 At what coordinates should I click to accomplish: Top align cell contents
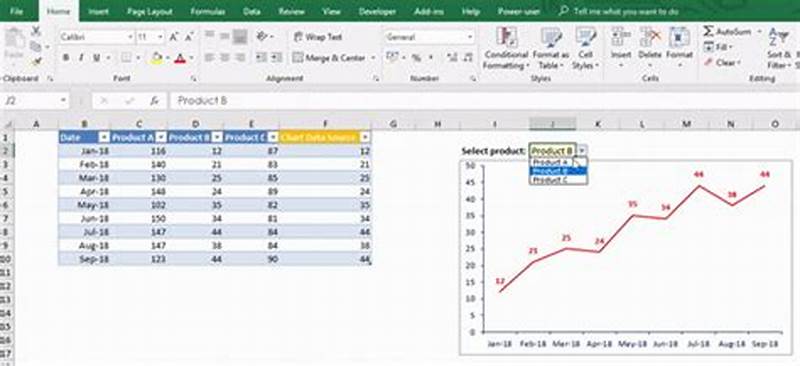(209, 36)
